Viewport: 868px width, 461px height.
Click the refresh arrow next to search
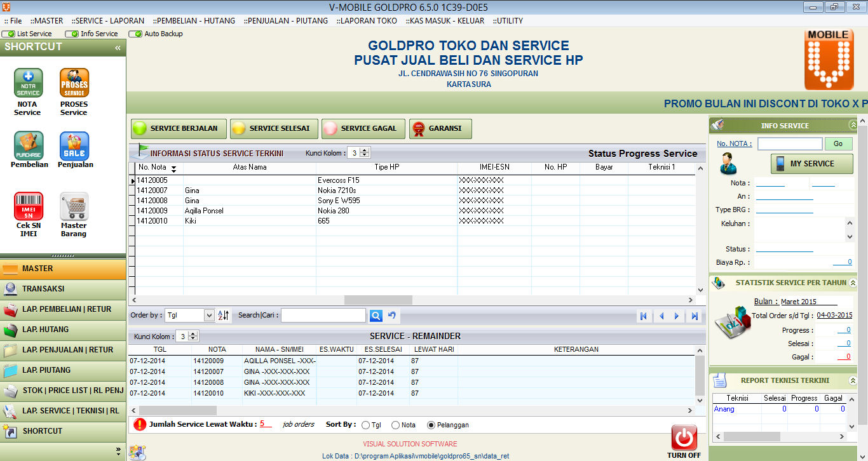[x=392, y=316]
